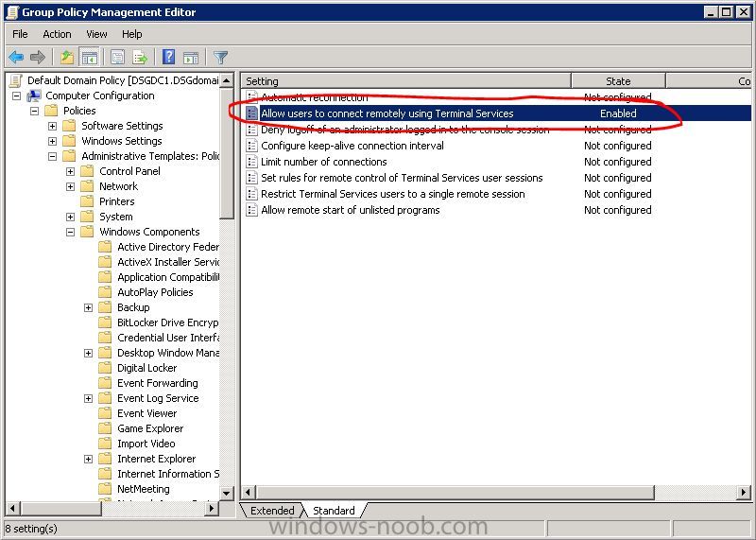Expand the Network node
Image resolution: width=756 pixels, height=540 pixels.
pos(70,186)
